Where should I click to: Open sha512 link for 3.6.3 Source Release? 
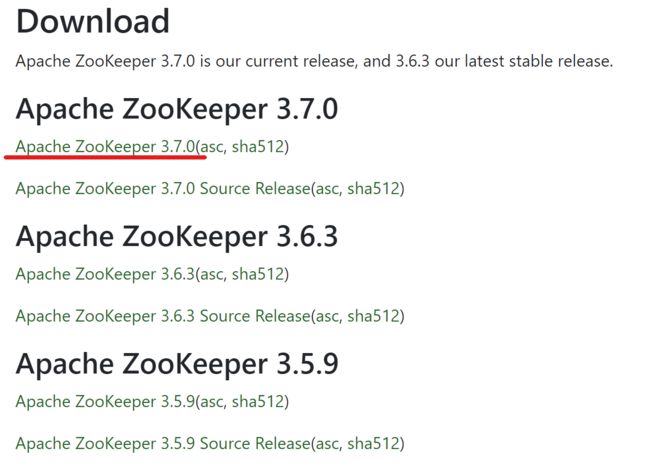(x=373, y=316)
